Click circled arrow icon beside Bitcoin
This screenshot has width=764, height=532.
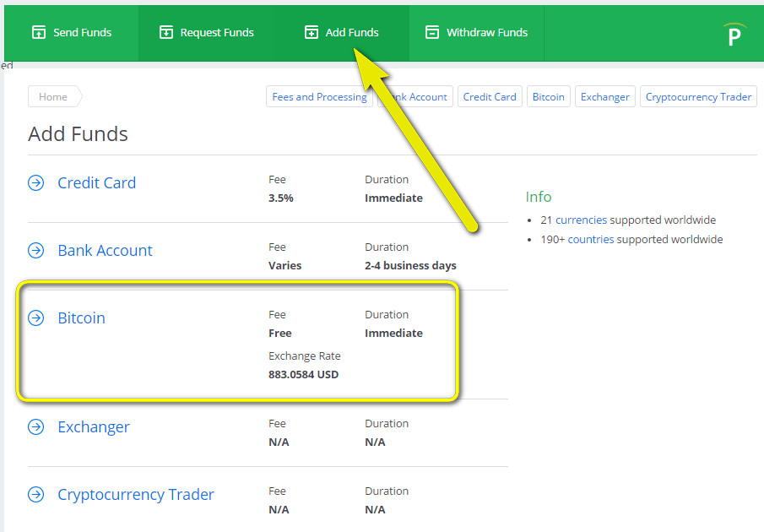(x=36, y=318)
